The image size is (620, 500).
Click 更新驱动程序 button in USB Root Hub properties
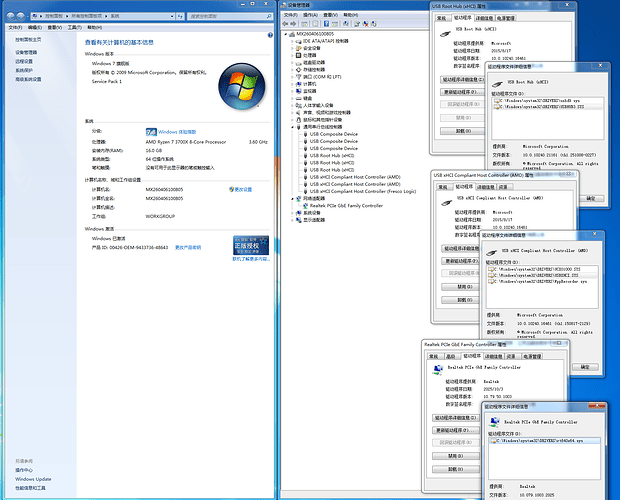(x=463, y=92)
